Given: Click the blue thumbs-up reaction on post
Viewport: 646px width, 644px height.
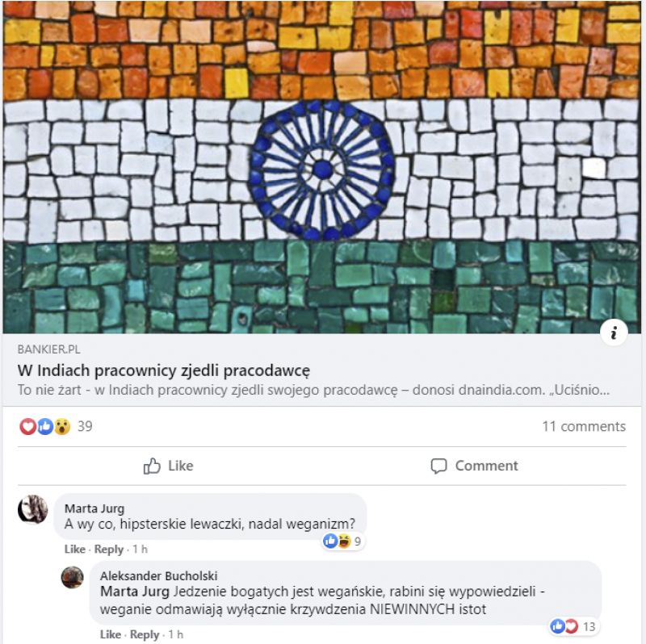Looking at the screenshot, I should pos(45,426).
